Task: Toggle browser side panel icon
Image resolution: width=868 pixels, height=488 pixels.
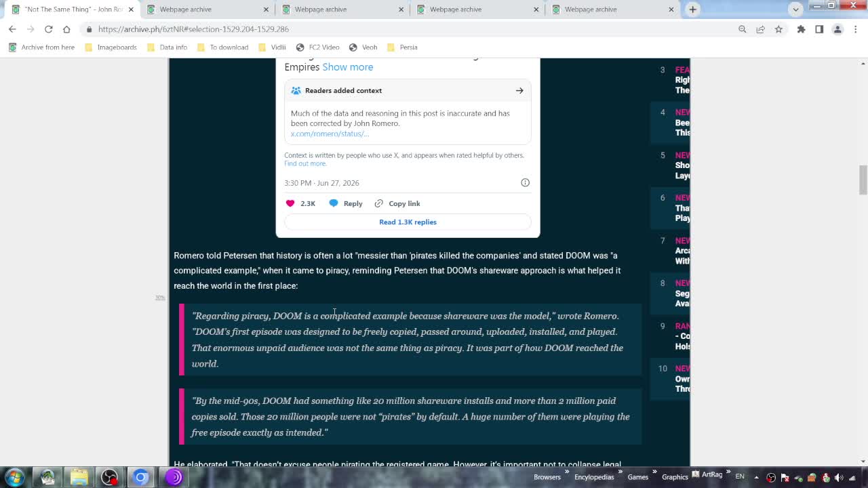Action: tap(819, 29)
